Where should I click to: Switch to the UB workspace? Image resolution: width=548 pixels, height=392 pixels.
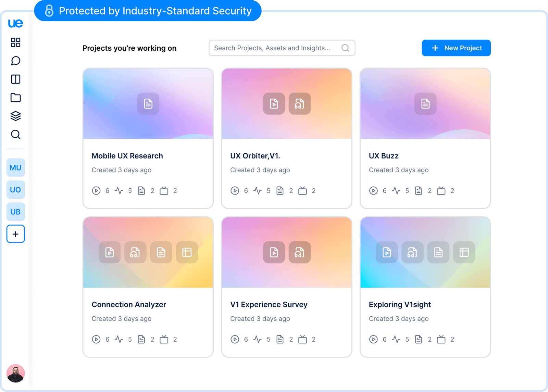coord(15,212)
